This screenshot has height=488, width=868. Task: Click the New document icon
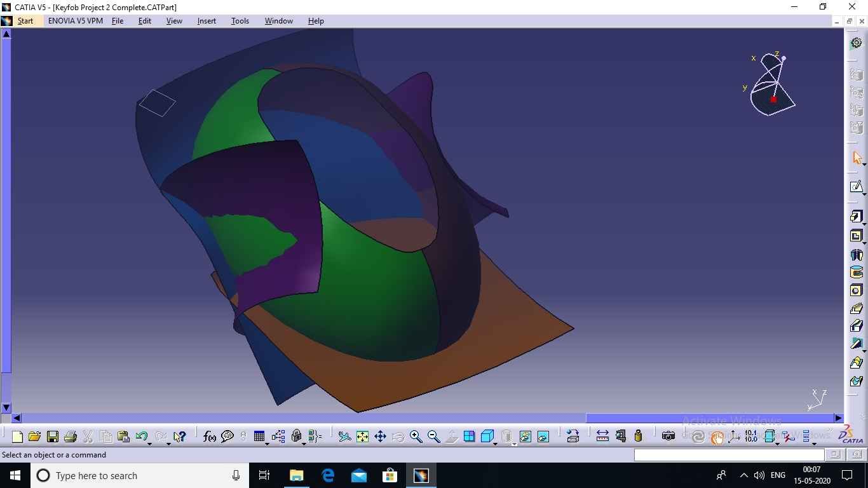pos(17,437)
